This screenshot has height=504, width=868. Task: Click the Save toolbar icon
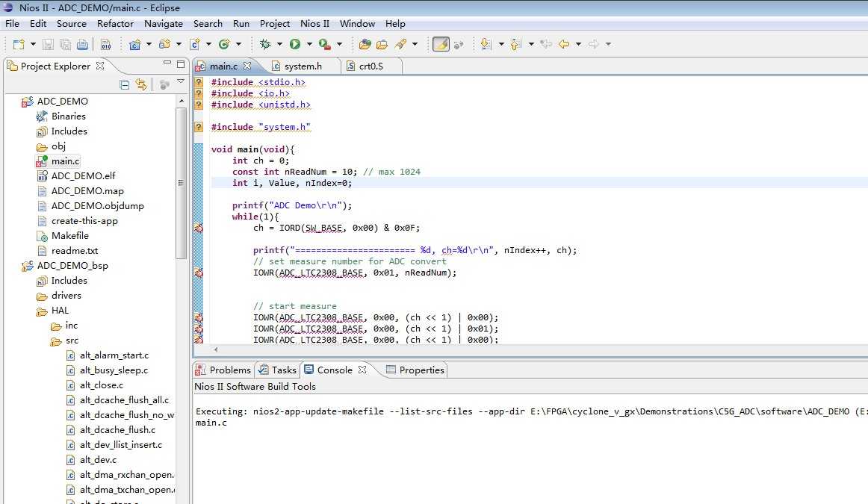[x=48, y=44]
